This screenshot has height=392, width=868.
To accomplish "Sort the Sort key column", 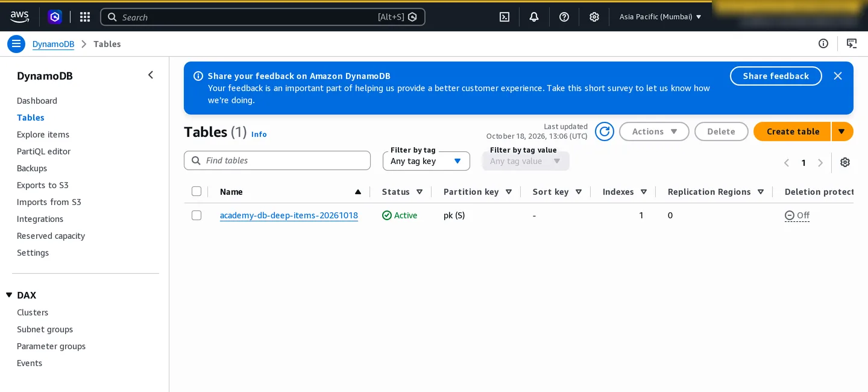I will pos(579,192).
